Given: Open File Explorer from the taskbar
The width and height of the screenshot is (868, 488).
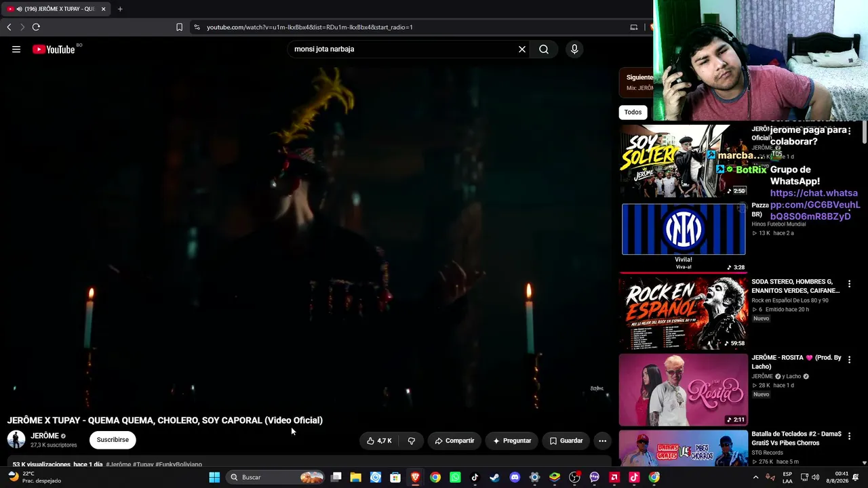Looking at the screenshot, I should pyautogui.click(x=355, y=477).
